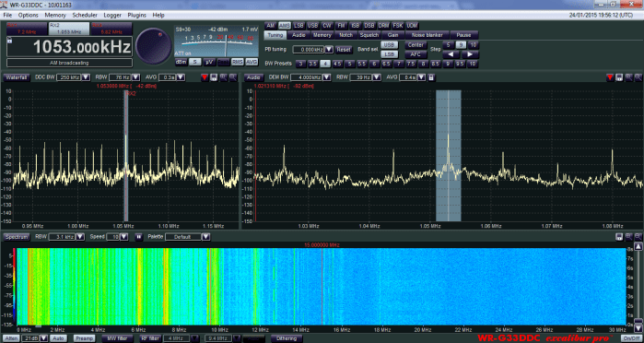
Task: Toggle the Atten button
Action: (x=11, y=338)
